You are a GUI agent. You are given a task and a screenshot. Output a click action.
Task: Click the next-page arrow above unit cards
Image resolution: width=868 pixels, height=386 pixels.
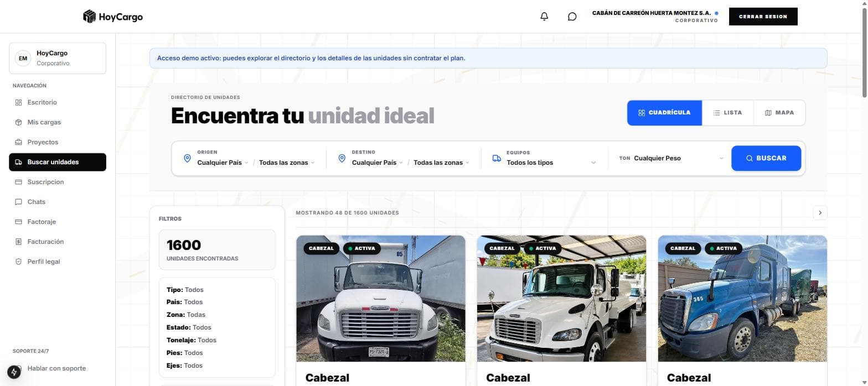click(x=820, y=213)
